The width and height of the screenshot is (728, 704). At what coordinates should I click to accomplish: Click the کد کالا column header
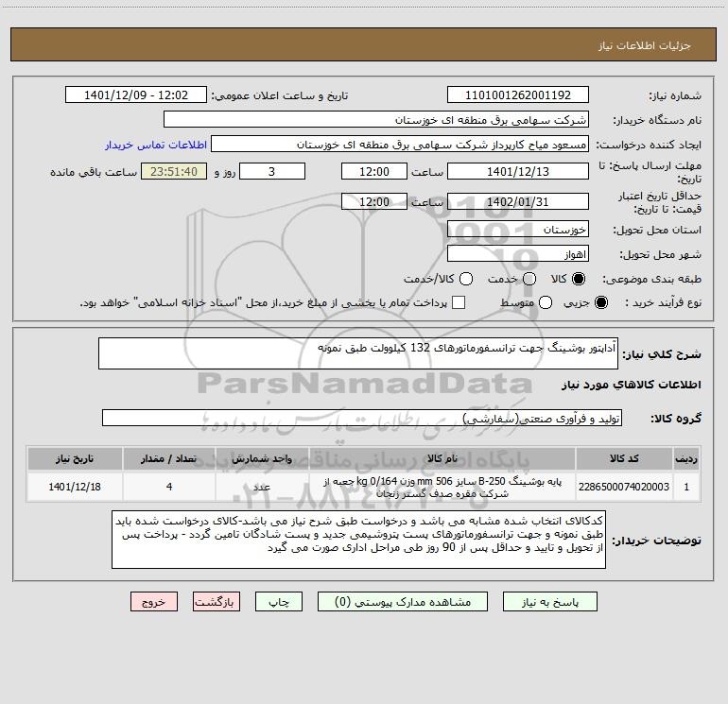tap(624, 459)
